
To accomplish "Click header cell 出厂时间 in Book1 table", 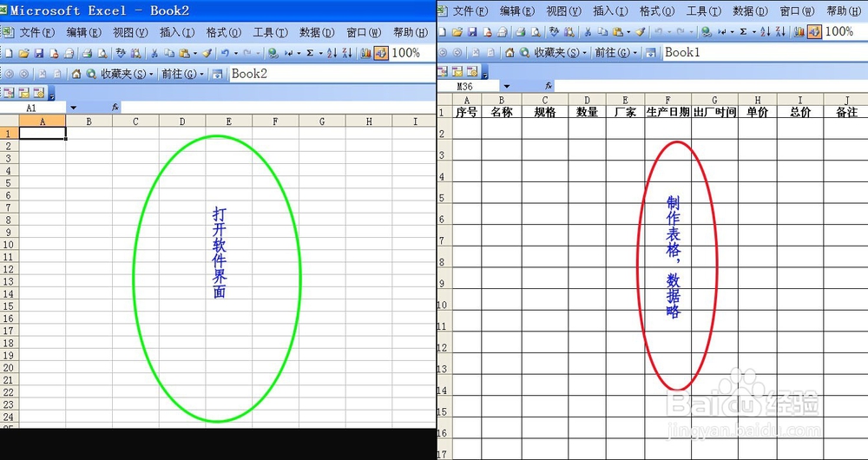I will point(714,112).
